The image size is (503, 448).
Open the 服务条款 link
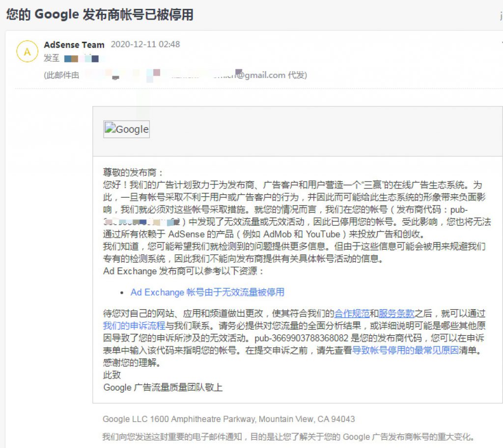[x=396, y=313]
